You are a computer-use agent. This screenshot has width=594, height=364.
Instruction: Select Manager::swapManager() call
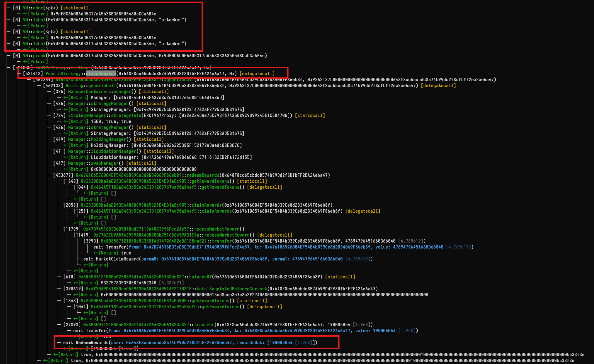[x=96, y=163]
